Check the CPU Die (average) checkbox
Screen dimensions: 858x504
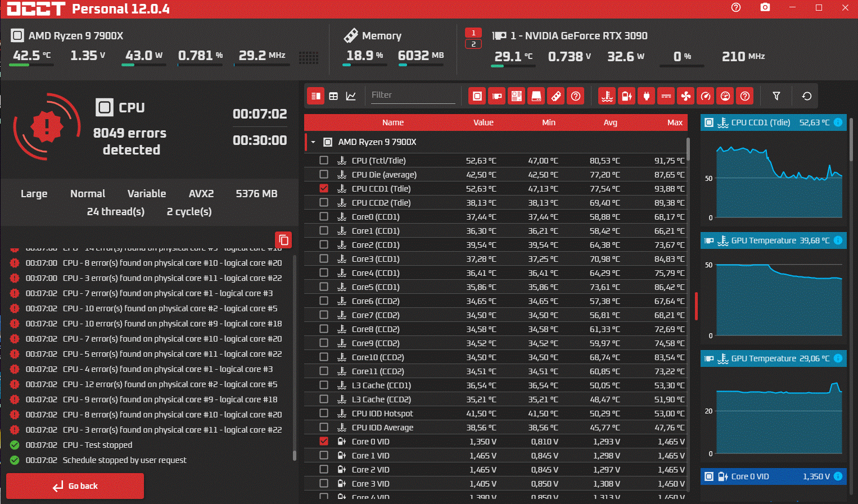pyautogui.click(x=324, y=174)
